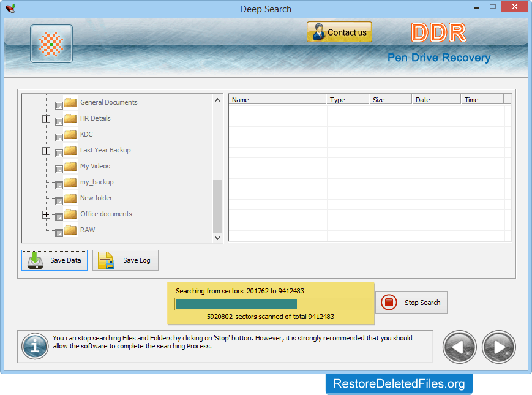Click the KDC folder icon

[x=70, y=134]
